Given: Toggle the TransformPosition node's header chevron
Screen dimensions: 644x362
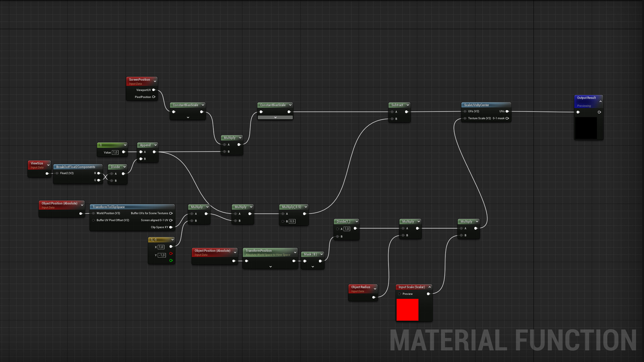Looking at the screenshot, I should pyautogui.click(x=295, y=252).
